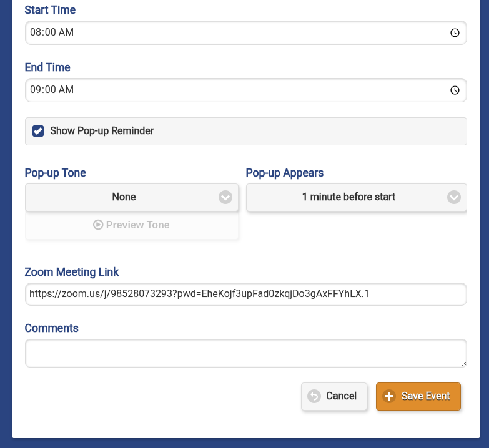Click the Pop-up Appears chevron arrow
The width and height of the screenshot is (489, 448).
point(454,197)
